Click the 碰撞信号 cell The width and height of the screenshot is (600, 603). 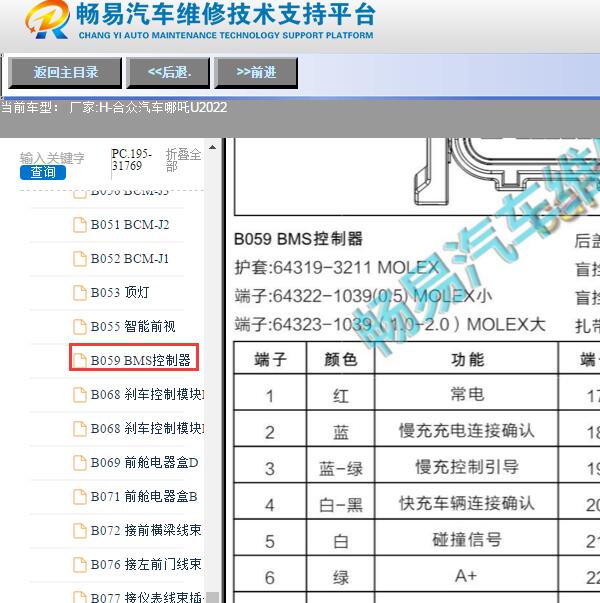(467, 539)
